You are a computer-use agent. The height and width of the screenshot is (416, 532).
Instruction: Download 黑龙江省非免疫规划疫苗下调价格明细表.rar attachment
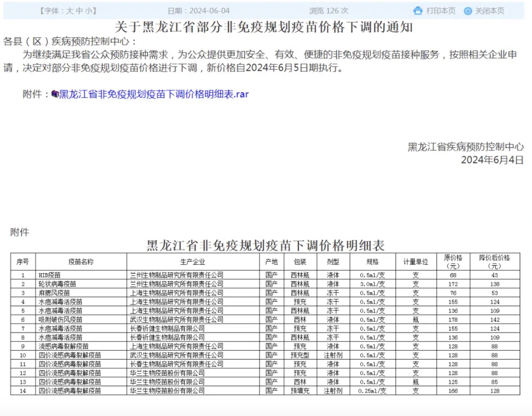[x=153, y=94]
